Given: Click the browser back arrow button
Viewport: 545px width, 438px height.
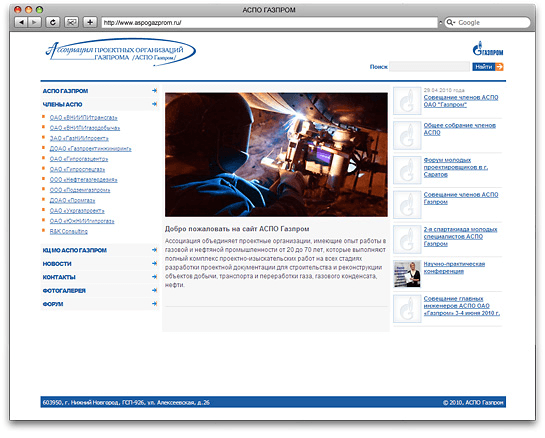Looking at the screenshot, I should (21, 22).
